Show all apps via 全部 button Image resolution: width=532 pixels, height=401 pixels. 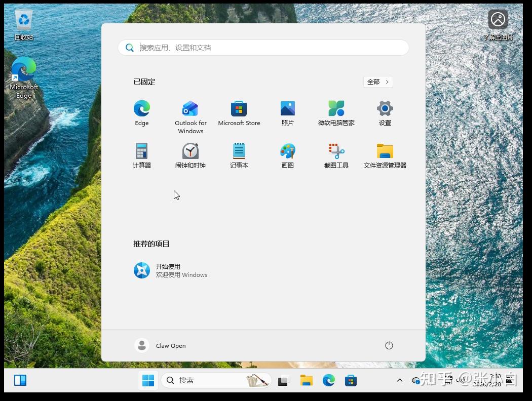(378, 82)
